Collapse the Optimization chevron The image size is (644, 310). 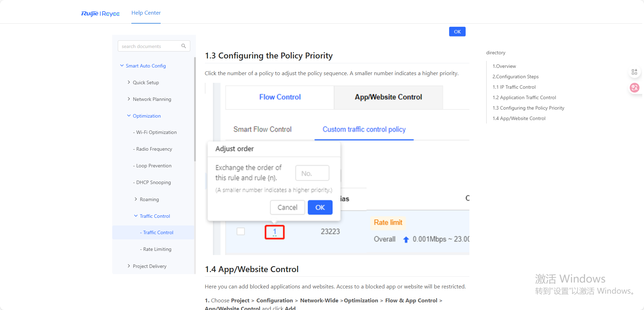129,116
